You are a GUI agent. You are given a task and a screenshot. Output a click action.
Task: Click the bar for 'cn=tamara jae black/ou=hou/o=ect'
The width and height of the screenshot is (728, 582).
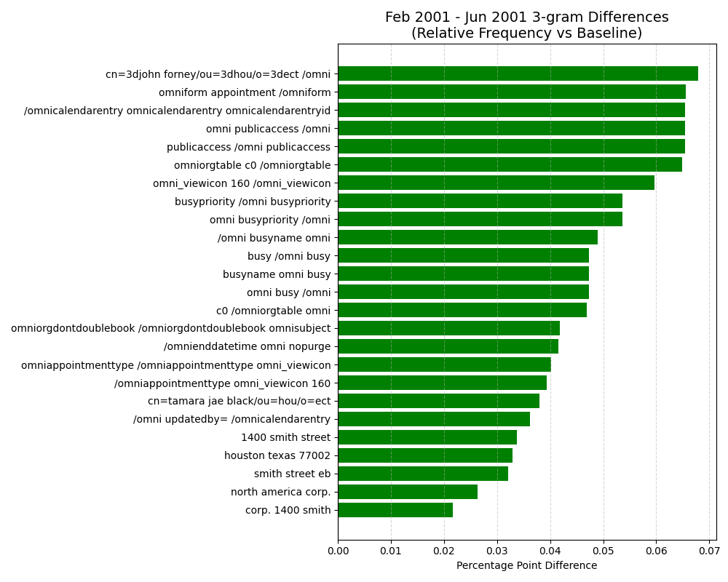click(x=439, y=401)
